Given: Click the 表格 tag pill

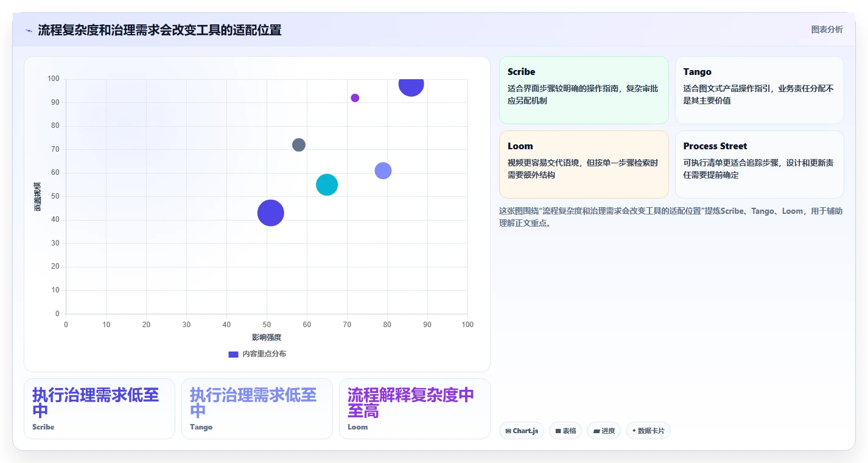Looking at the screenshot, I should click(x=565, y=431).
